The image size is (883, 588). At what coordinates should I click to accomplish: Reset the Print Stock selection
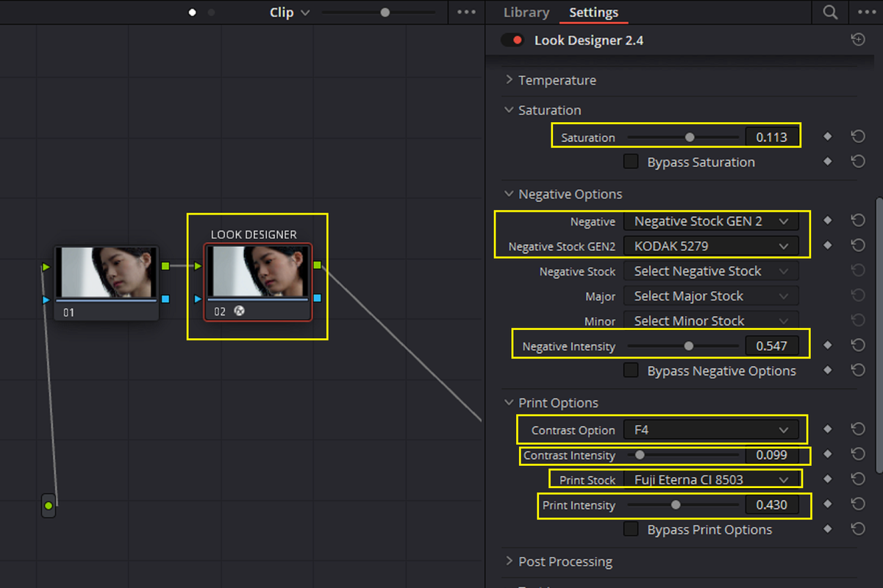pyautogui.click(x=857, y=479)
